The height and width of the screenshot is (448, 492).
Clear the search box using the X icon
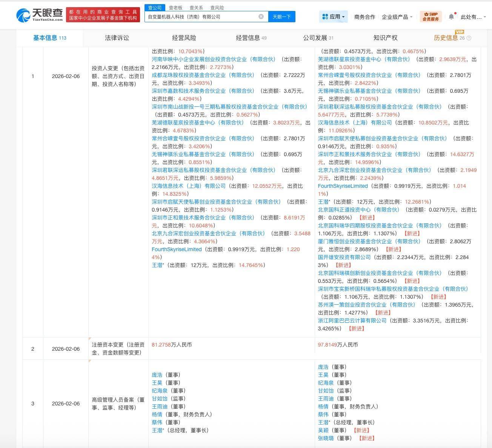tap(260, 17)
